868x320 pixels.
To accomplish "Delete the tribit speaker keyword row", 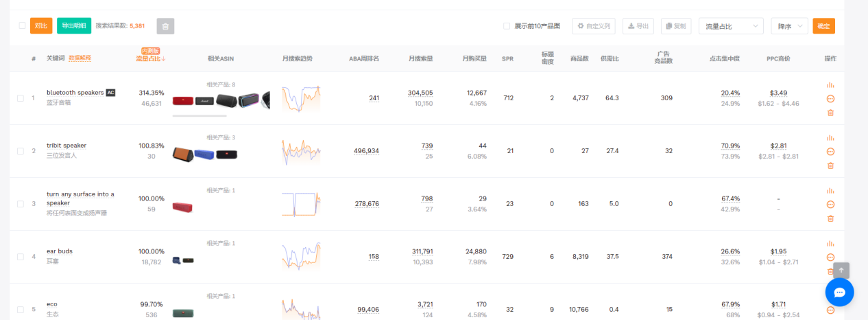I will pyautogui.click(x=830, y=165).
